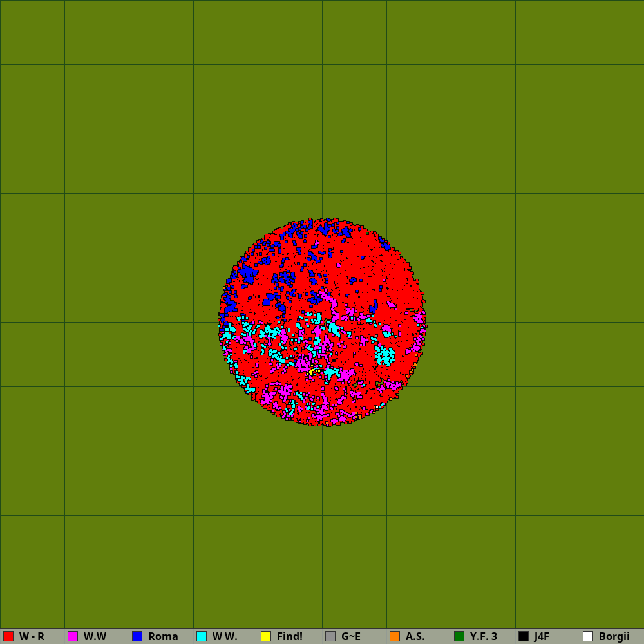This screenshot has width=644, height=644.
Task: Click the red W - R legend swatch
Action: click(8, 636)
